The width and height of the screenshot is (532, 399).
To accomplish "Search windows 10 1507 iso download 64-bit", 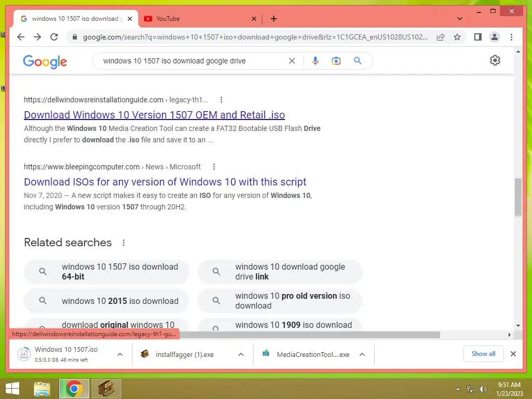I will pyautogui.click(x=106, y=271).
